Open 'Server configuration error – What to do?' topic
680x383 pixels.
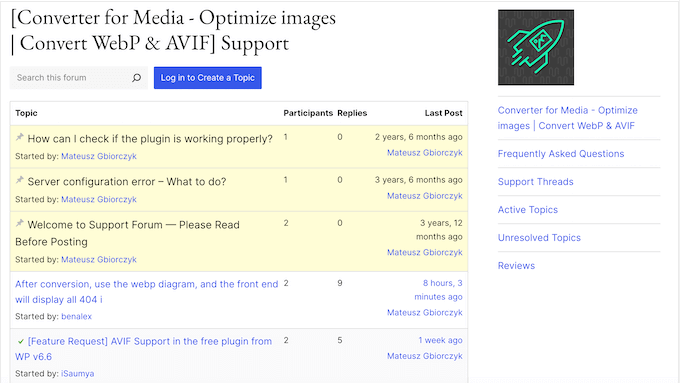coord(127,181)
